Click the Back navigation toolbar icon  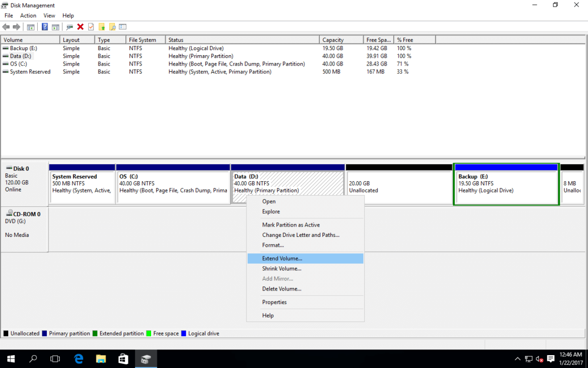pyautogui.click(x=6, y=26)
